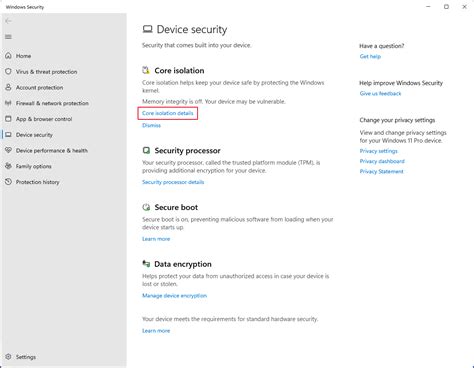Image resolution: width=474 pixels, height=368 pixels.
Task: Open Core isolation details link
Action: point(168,113)
